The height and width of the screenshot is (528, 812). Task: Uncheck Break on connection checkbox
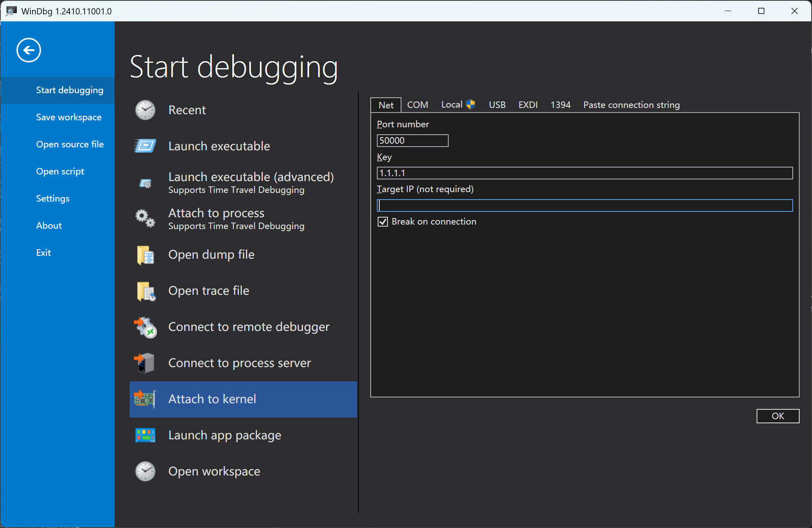pos(383,222)
